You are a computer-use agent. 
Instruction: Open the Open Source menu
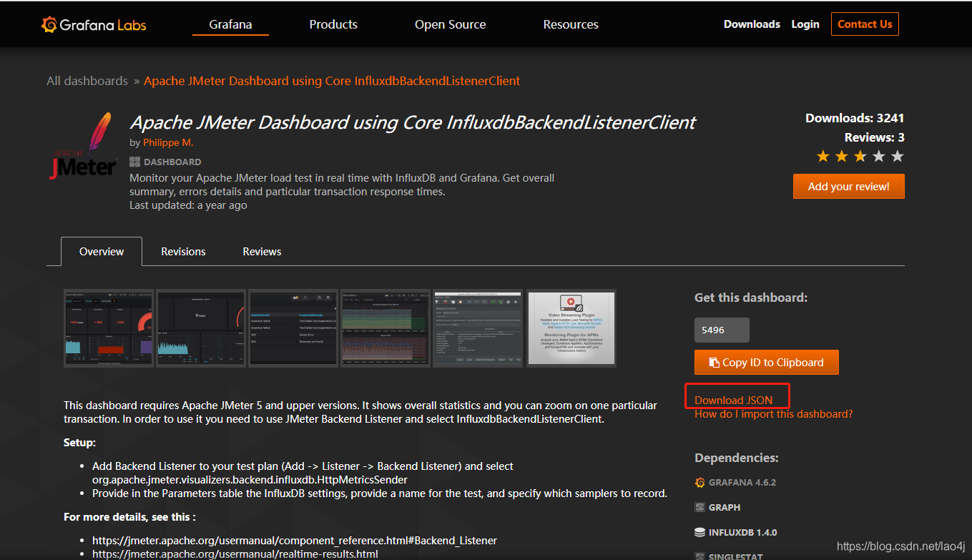pos(450,24)
